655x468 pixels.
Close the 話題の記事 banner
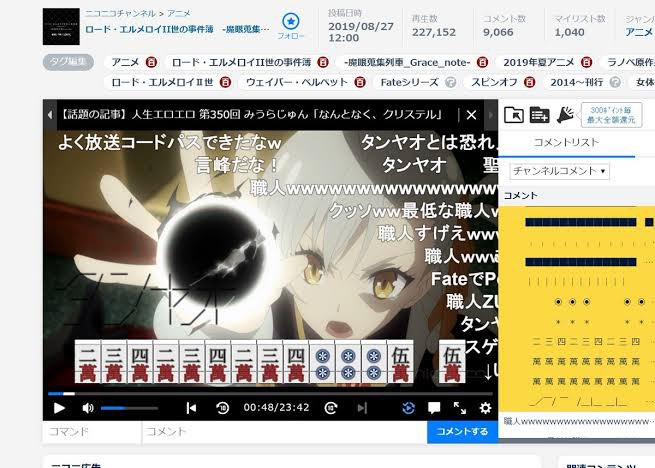click(x=471, y=115)
